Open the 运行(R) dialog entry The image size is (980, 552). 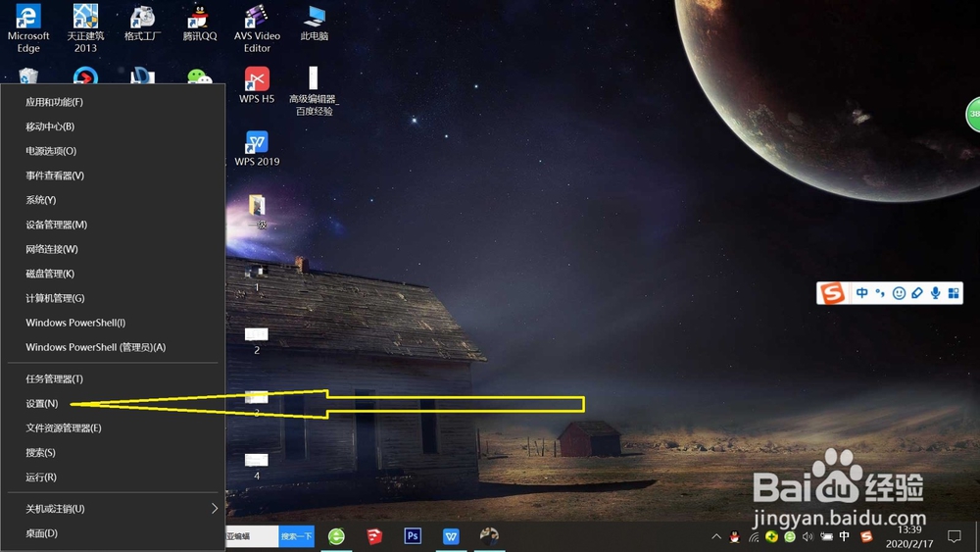pos(113,477)
